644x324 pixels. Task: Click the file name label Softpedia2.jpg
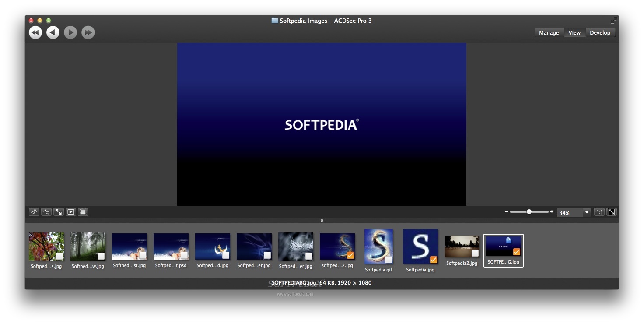coord(462,263)
